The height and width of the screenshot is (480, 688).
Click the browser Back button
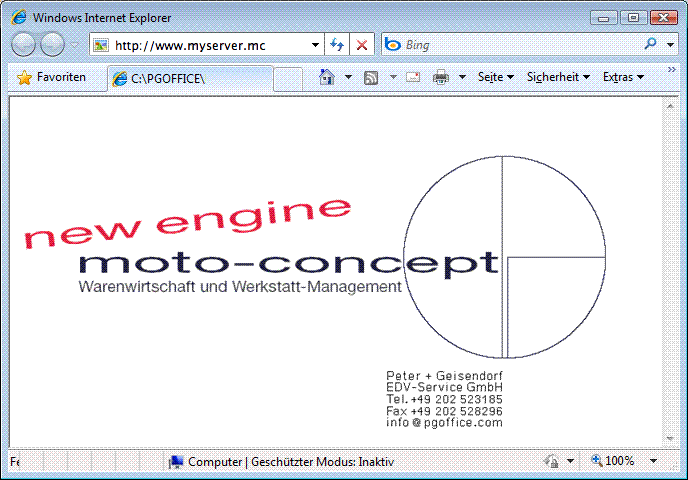(25, 45)
